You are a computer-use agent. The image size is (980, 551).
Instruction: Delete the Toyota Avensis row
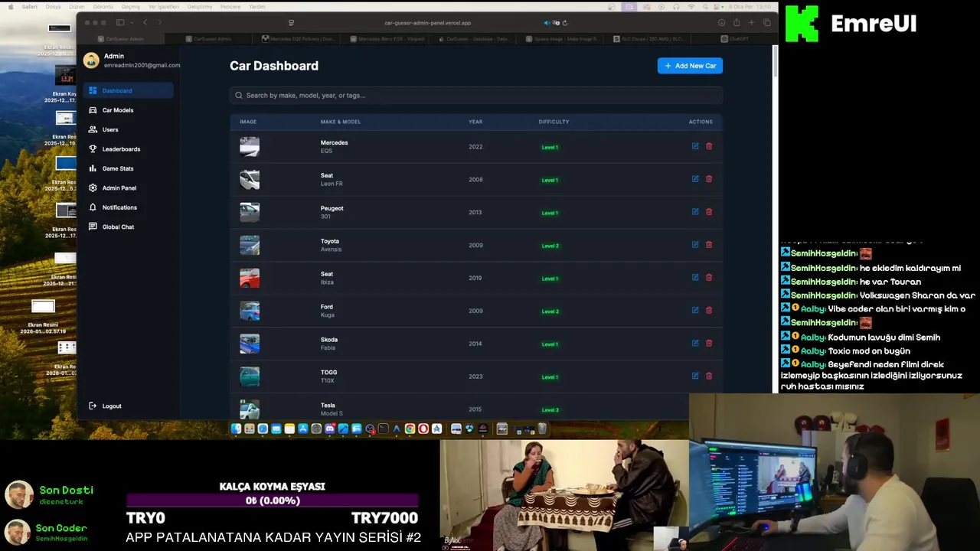click(x=709, y=245)
